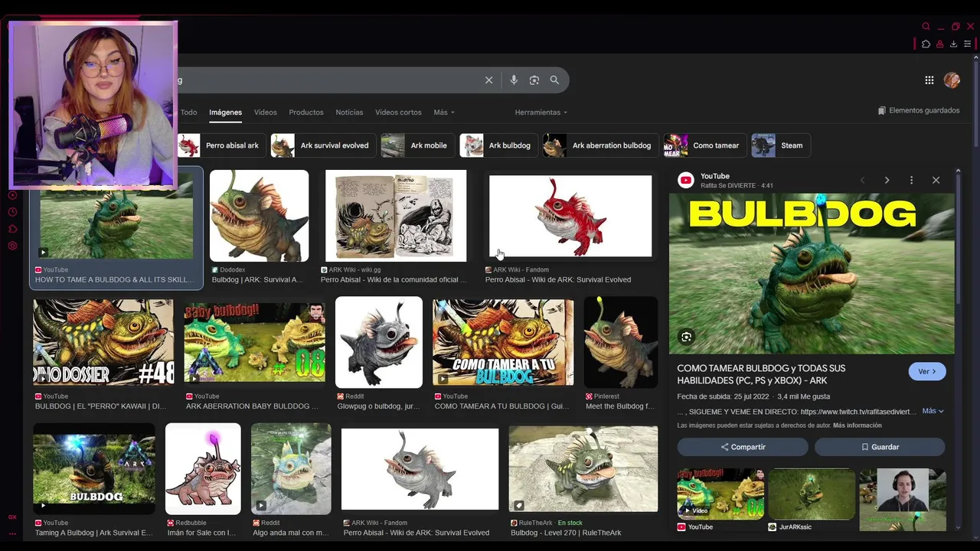Viewport: 980px width, 551px height.
Task: Select the Perro abisal ark suggestion chip
Action: click(x=222, y=145)
